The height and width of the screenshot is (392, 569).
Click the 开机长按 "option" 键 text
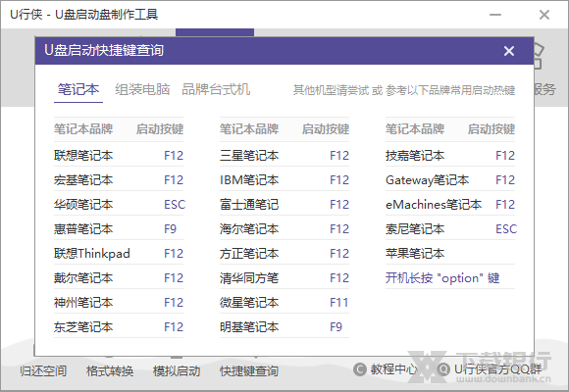click(442, 277)
